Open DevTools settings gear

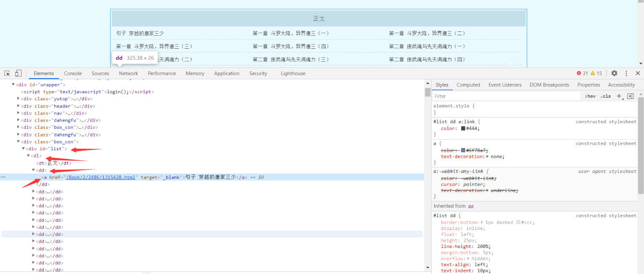point(614,73)
